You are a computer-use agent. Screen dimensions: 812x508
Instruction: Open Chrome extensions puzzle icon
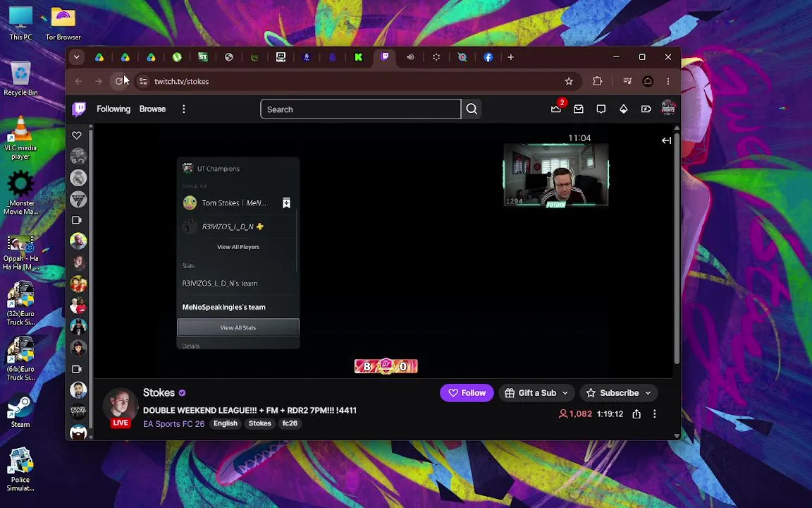tap(597, 81)
